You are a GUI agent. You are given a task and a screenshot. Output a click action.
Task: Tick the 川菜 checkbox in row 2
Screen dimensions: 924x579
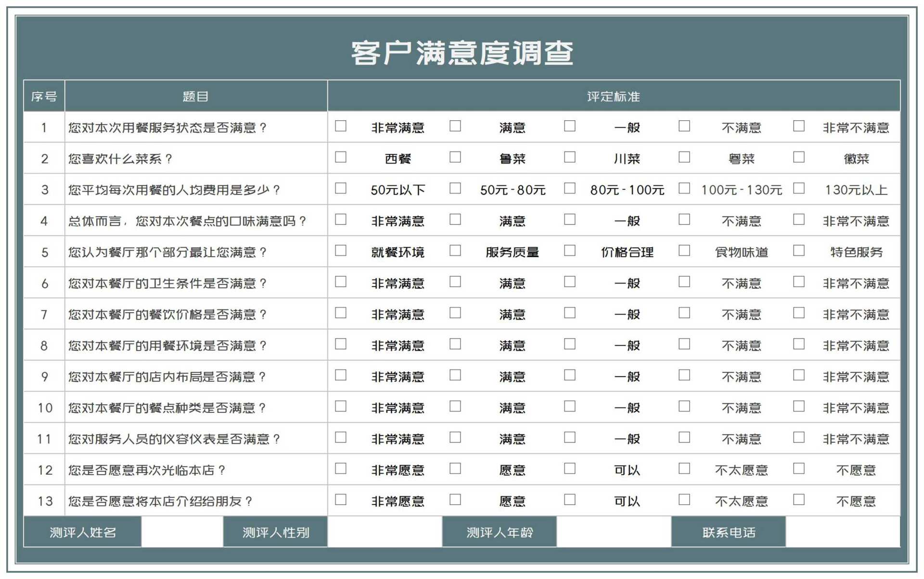click(570, 157)
